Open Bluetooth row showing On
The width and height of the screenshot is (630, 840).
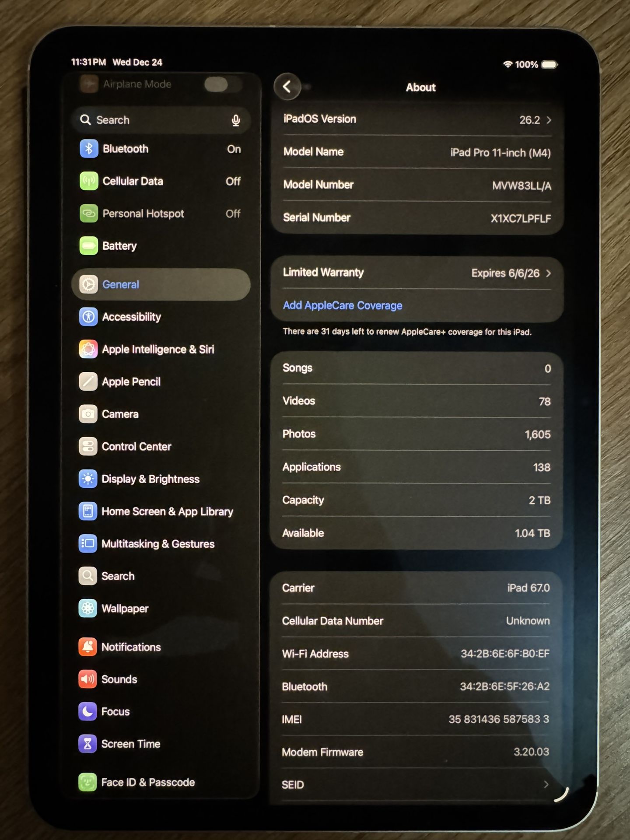161,149
